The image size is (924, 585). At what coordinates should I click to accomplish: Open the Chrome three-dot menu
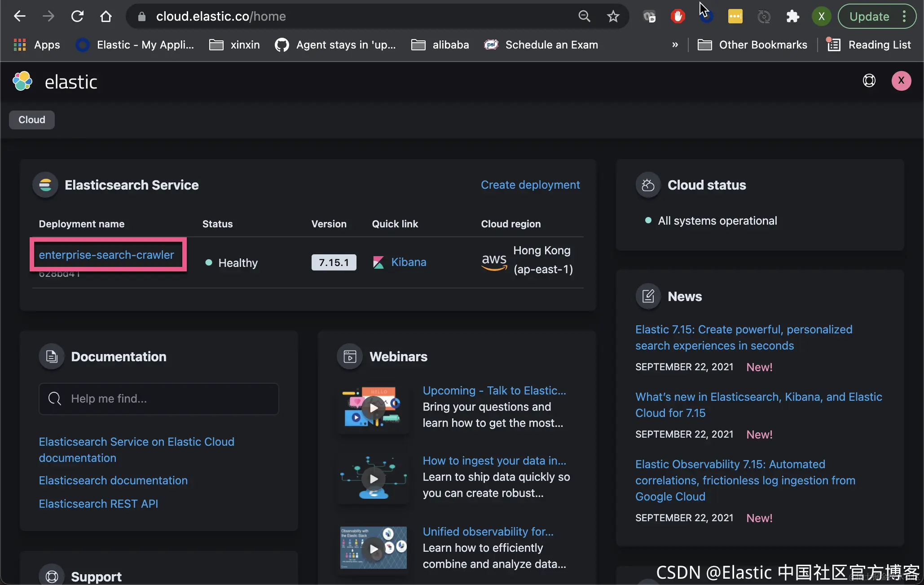coord(905,17)
